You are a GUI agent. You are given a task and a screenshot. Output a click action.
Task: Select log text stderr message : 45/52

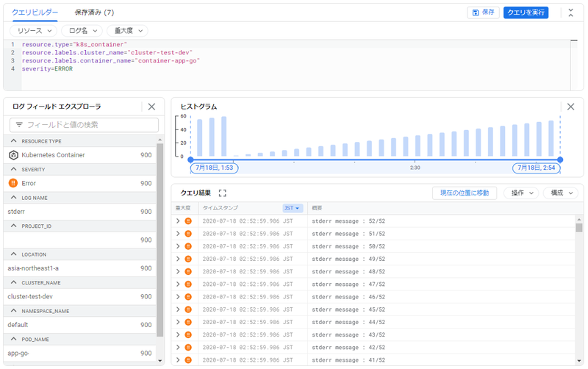pyautogui.click(x=348, y=309)
